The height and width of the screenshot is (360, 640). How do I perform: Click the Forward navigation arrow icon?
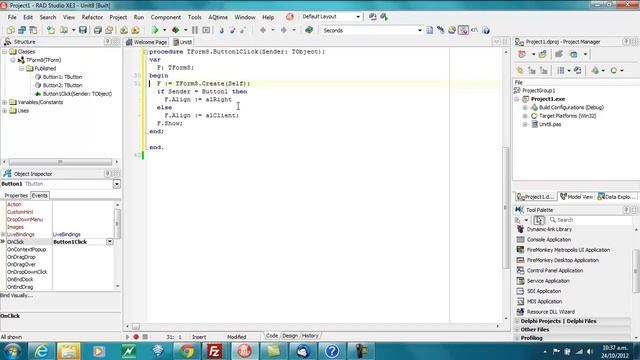coord(284,30)
